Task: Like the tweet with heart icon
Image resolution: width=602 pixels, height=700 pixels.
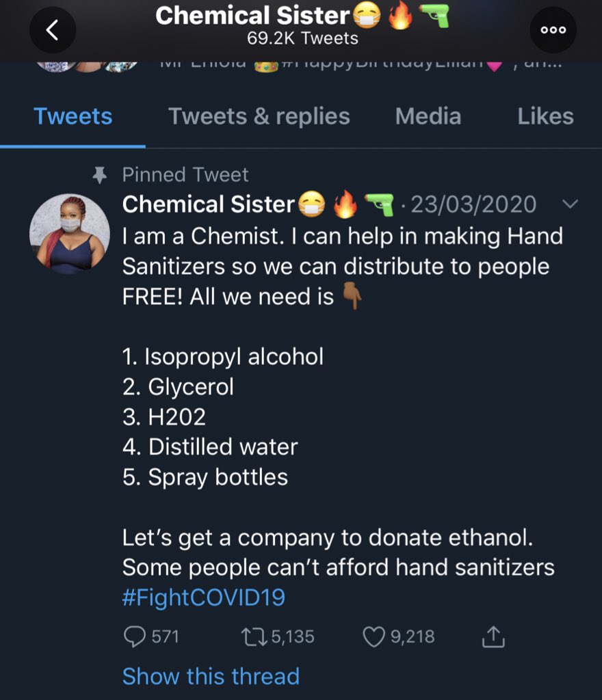Action: [x=374, y=637]
